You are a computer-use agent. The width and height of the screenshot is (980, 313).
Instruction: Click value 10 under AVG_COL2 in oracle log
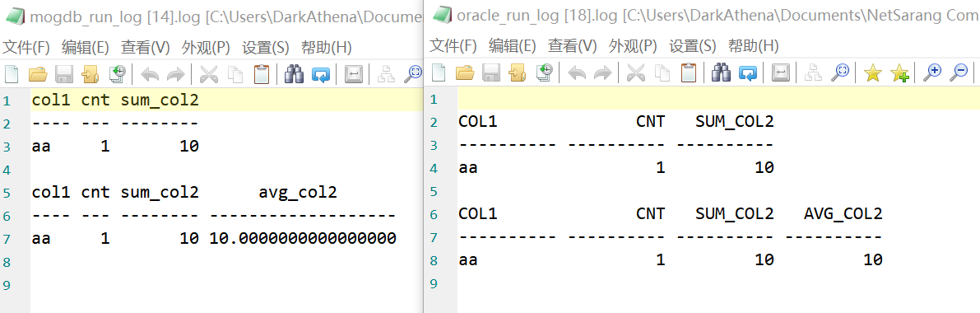872,259
